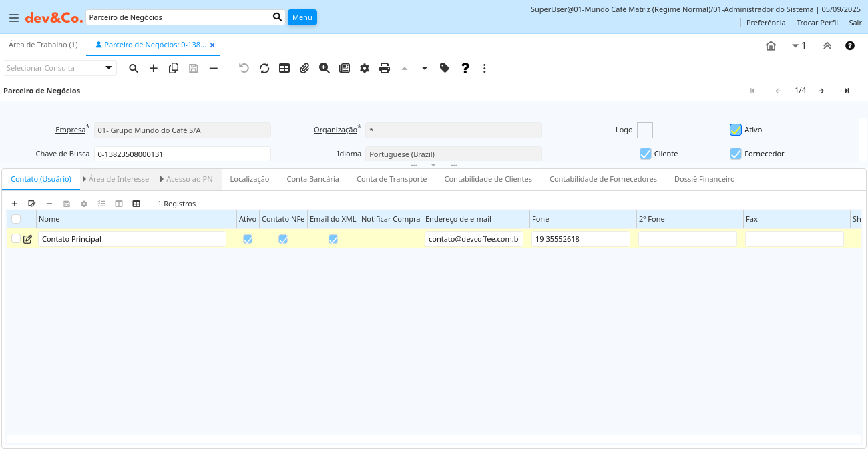Click the refresh icon in toolbar
This screenshot has width=868, height=450.
click(264, 68)
